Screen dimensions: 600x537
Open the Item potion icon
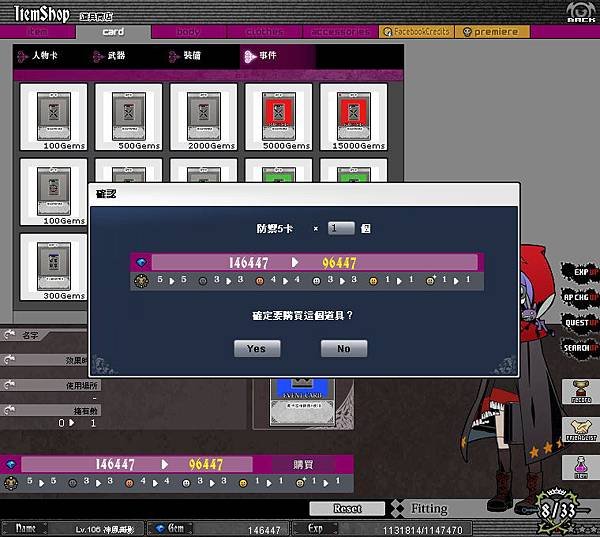coord(581,467)
